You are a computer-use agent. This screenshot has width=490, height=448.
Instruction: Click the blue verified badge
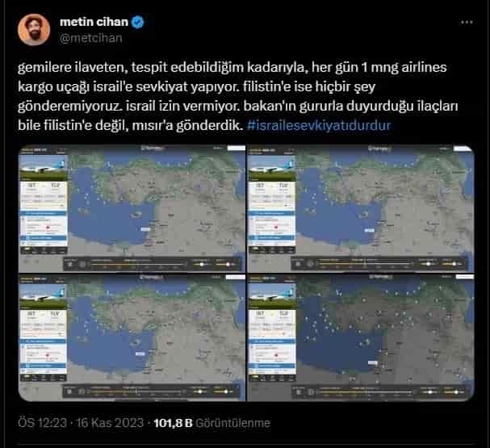point(137,22)
